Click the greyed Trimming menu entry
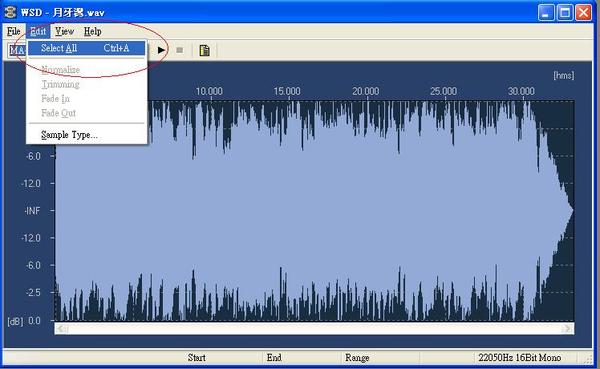The height and width of the screenshot is (369, 600). pos(87,84)
